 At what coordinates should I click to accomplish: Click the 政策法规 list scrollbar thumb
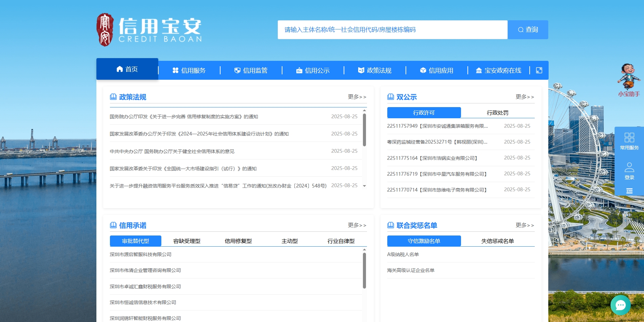[x=364, y=130]
